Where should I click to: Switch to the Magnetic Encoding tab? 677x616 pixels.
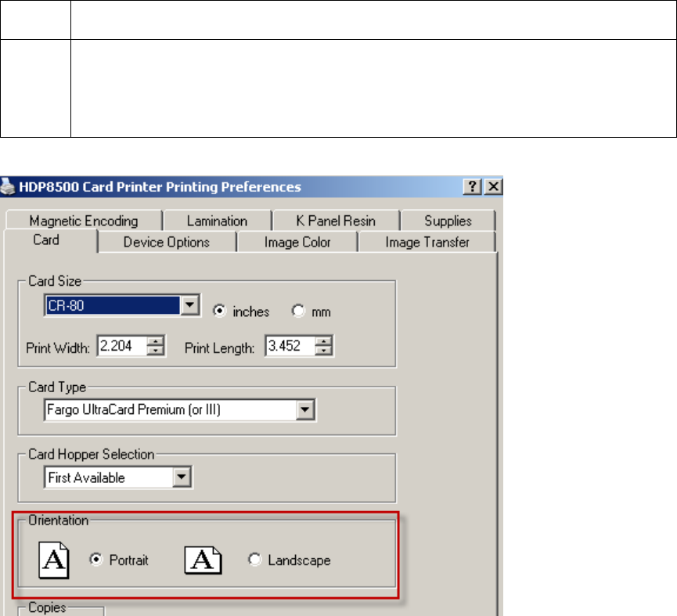click(x=84, y=221)
